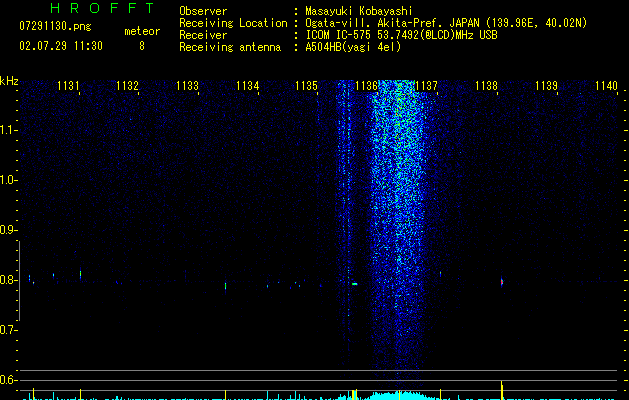Click the short horizontal echo right of the 1136 tick
Viewport: 629px width, 400px height.
pyautogui.click(x=355, y=284)
